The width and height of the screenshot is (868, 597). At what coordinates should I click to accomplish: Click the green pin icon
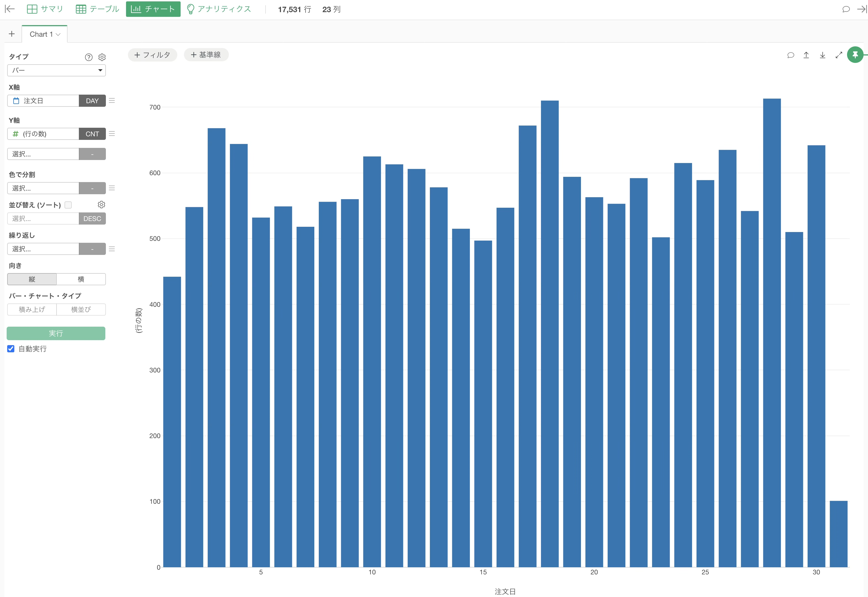[855, 55]
